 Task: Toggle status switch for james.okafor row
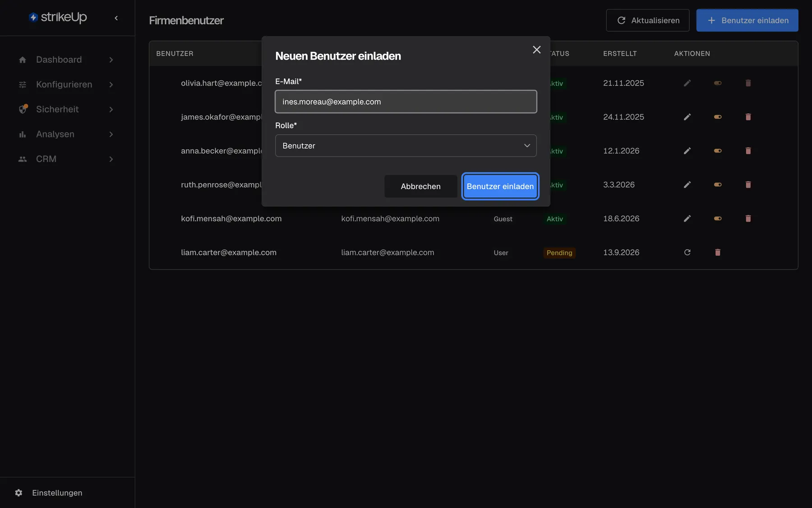point(718,117)
